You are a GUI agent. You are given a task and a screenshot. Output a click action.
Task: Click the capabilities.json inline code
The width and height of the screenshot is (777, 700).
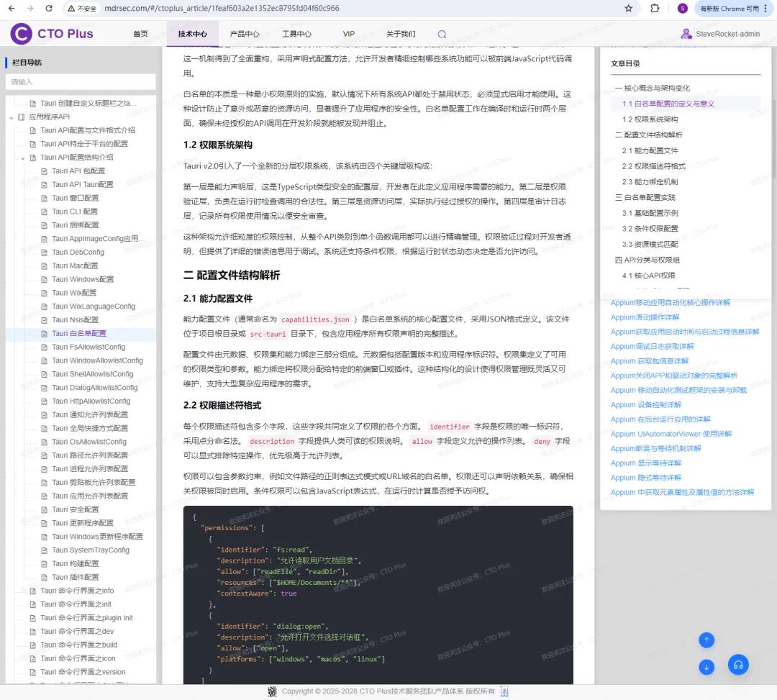[315, 319]
